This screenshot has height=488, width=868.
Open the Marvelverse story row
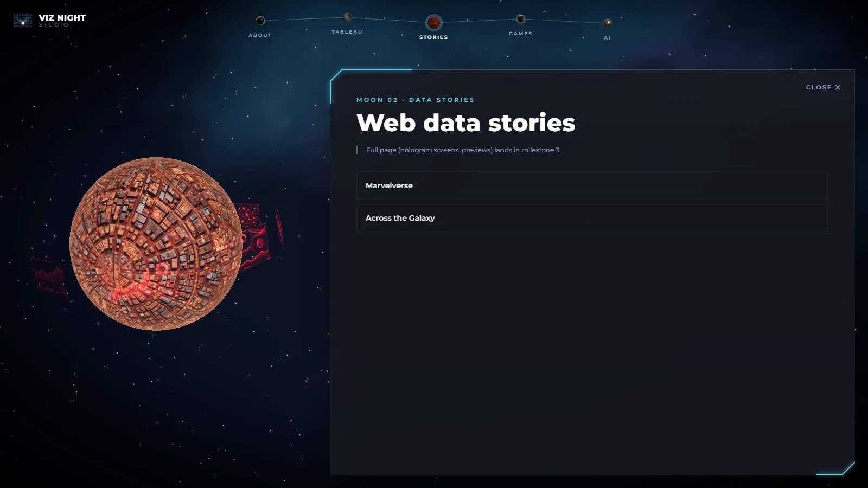click(x=592, y=185)
